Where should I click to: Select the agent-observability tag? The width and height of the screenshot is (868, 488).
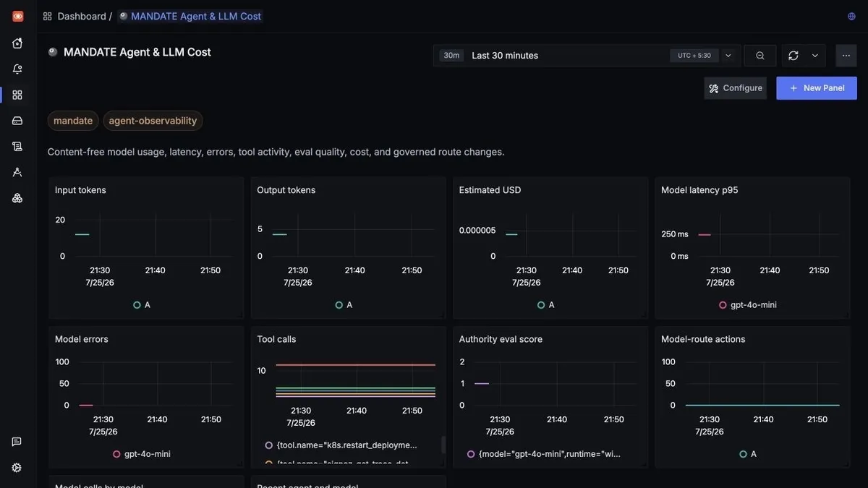click(153, 121)
